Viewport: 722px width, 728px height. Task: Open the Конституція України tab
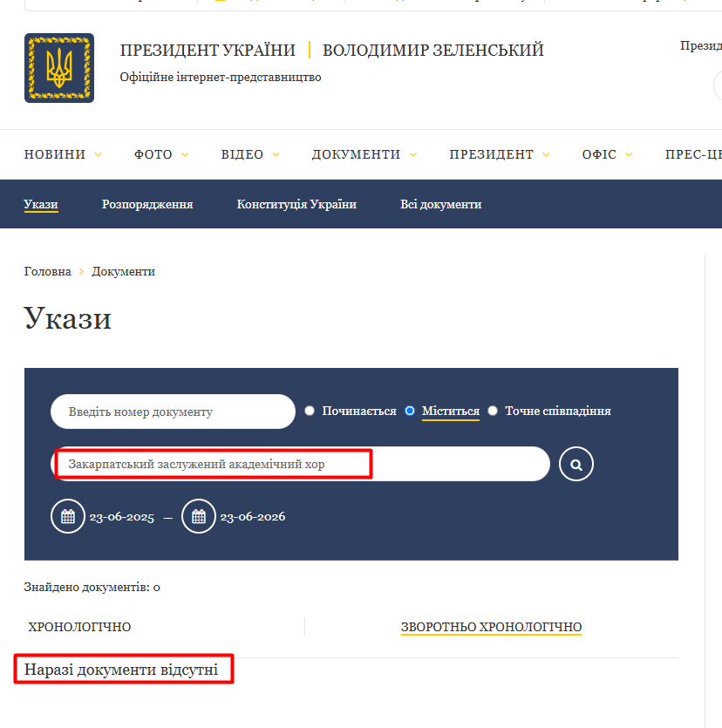(296, 204)
